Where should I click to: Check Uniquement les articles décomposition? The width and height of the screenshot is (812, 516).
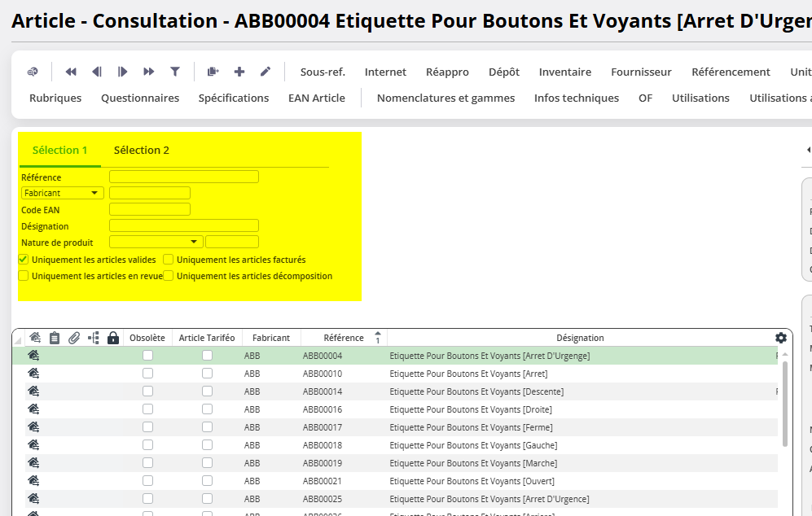(169, 276)
